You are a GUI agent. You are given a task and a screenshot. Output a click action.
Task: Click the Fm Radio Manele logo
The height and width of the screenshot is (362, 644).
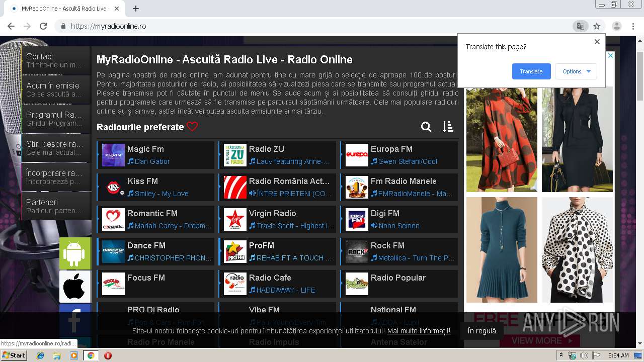[x=357, y=187]
